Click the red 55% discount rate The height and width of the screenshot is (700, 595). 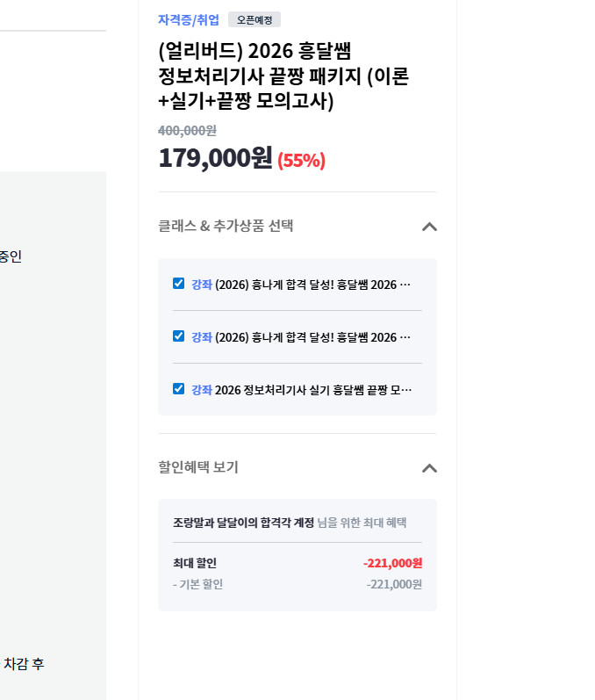301,161
